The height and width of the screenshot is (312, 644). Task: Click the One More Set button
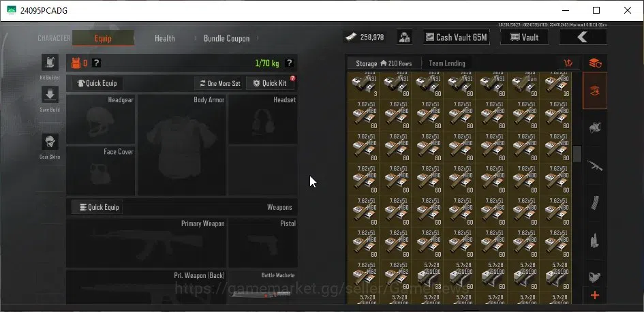219,83
